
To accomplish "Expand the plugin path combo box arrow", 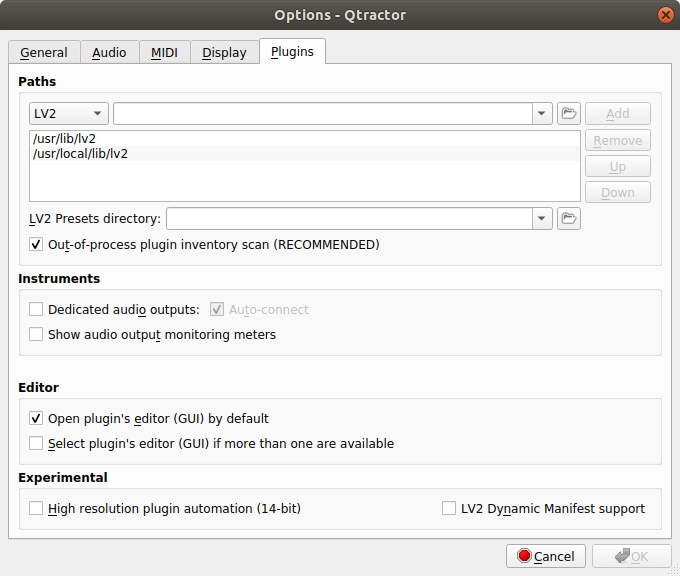I will (542, 114).
